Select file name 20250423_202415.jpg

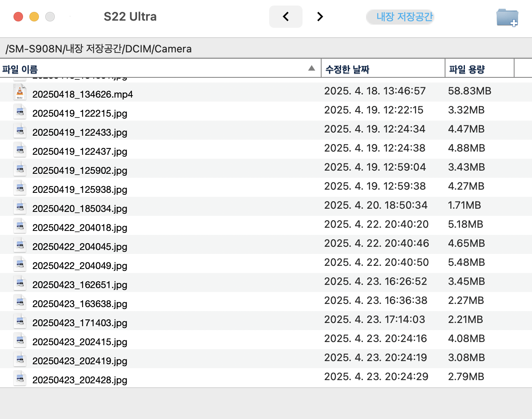[80, 342]
